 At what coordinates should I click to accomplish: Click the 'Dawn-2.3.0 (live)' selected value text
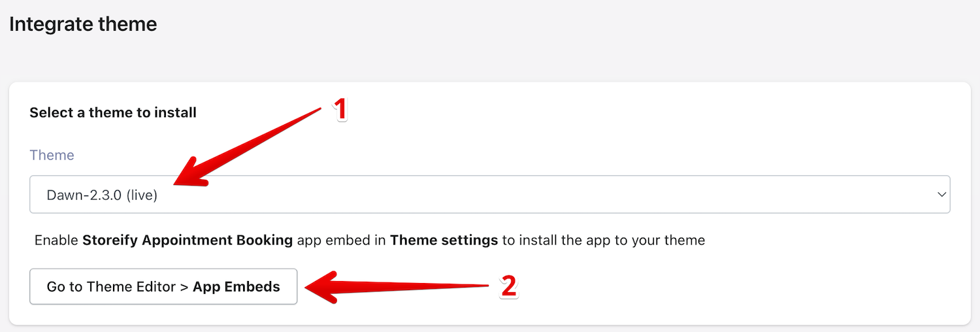102,195
